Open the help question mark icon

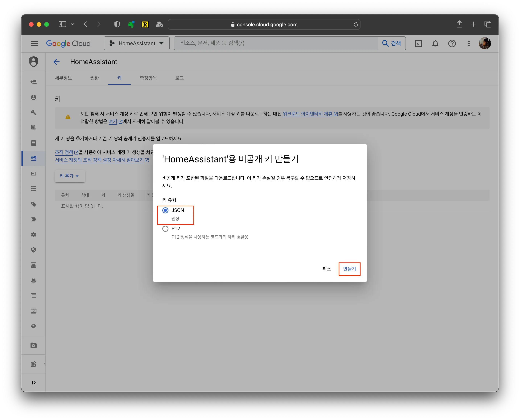[452, 43]
